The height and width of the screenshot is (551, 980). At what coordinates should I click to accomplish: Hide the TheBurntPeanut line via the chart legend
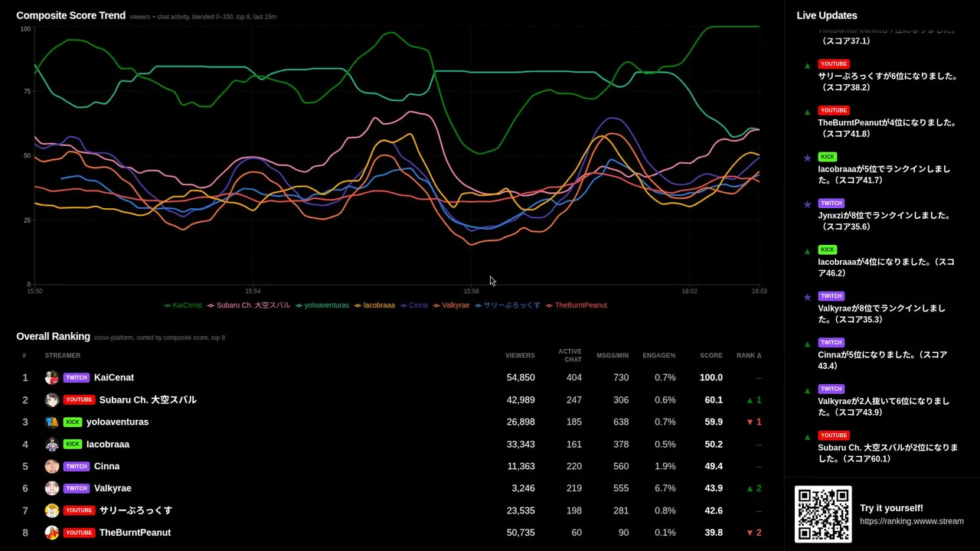click(577, 305)
